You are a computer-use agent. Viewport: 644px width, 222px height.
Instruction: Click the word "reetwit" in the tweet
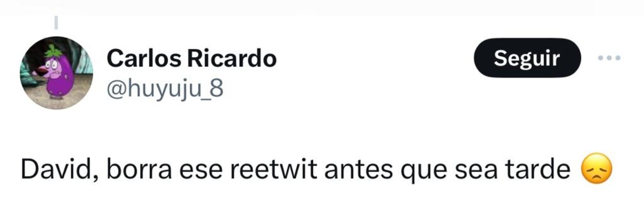273,169
